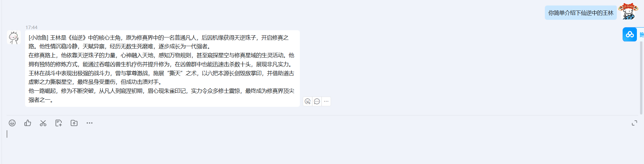The width and height of the screenshot is (644, 164).
Task: Click the doodle avatar of the bot
Action: point(14,37)
